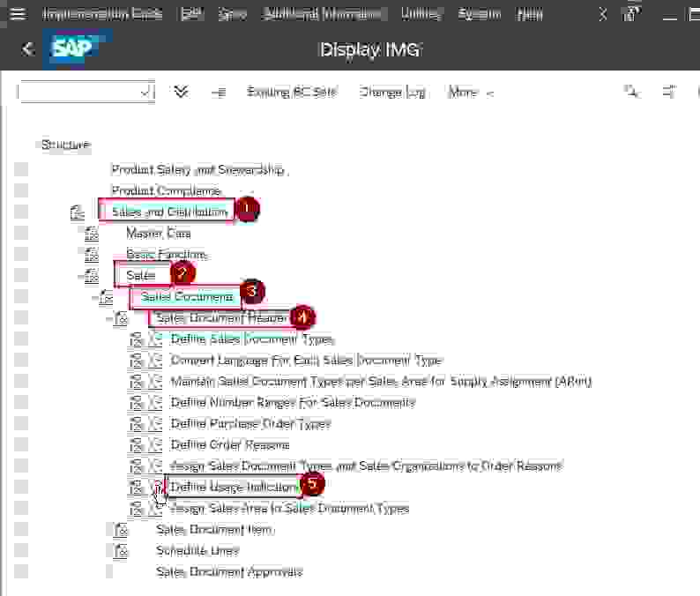This screenshot has height=596, width=700.
Task: Open documentation icon for Define Purchase Order Types
Action: coord(137,424)
